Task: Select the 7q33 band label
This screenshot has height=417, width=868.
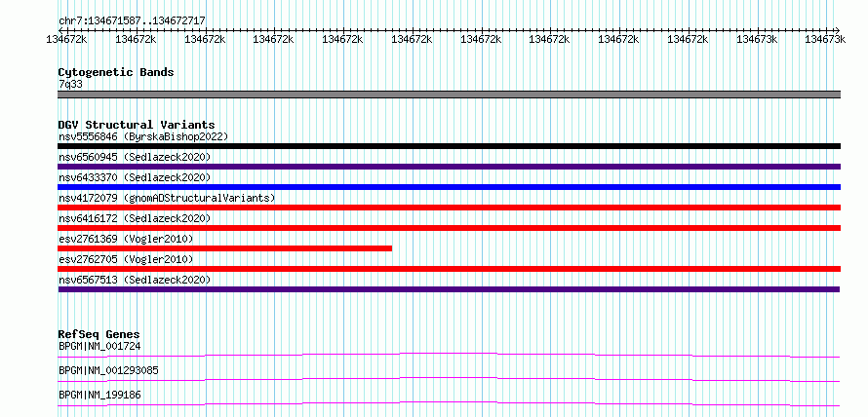Action: point(70,84)
